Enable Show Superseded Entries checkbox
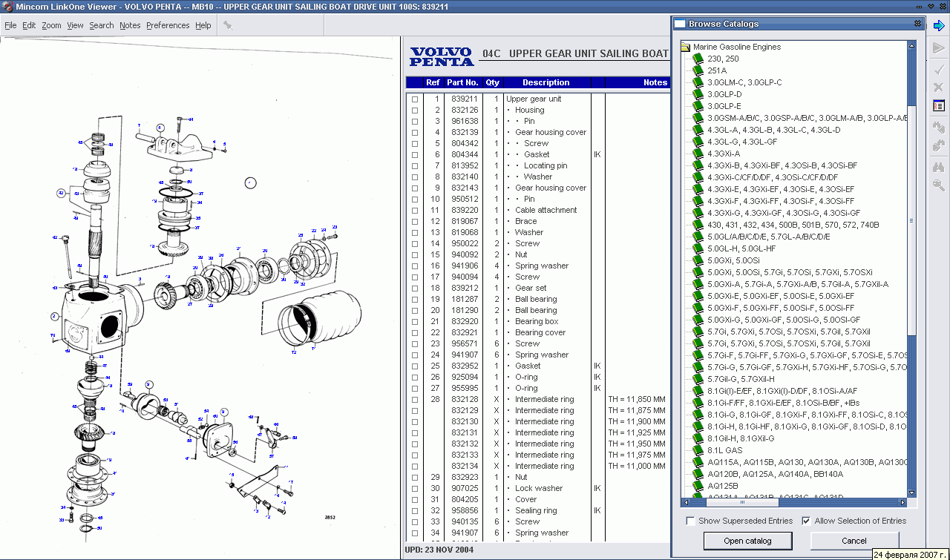Viewport: 950px width, 560px height. click(x=691, y=521)
